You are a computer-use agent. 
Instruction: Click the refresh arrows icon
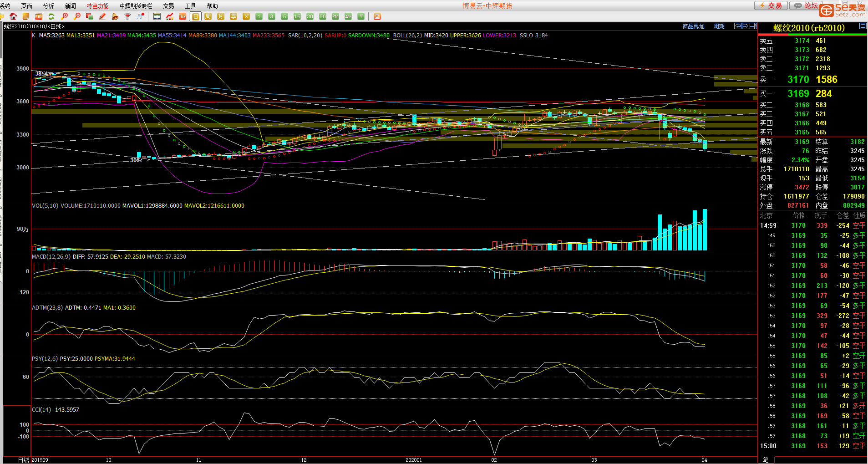click(x=51, y=16)
